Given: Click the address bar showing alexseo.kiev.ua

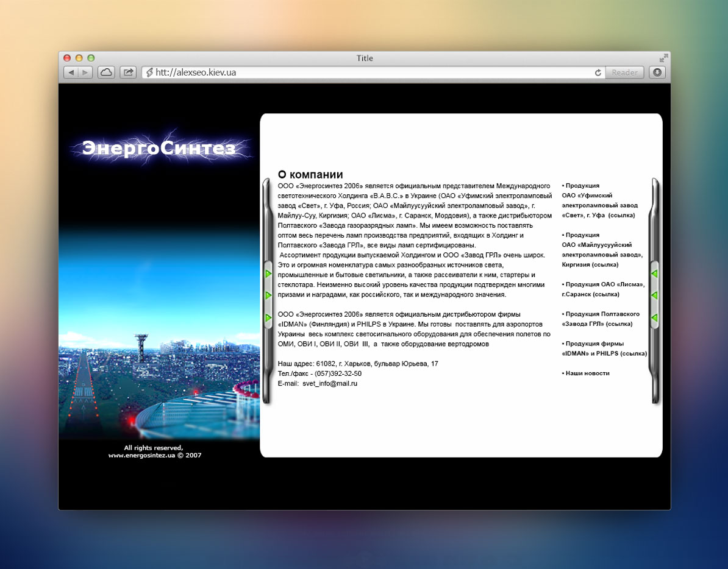Looking at the screenshot, I should coord(366,72).
